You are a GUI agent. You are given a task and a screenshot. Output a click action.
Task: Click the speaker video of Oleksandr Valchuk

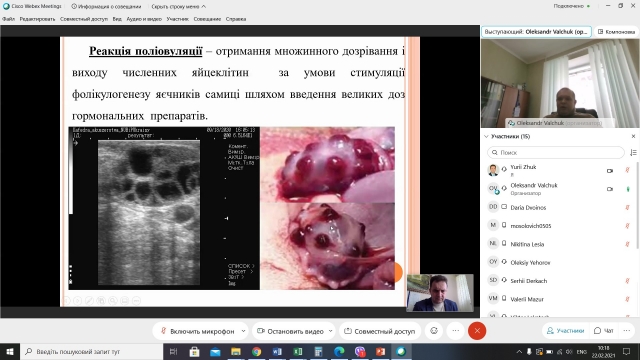pyautogui.click(x=560, y=84)
